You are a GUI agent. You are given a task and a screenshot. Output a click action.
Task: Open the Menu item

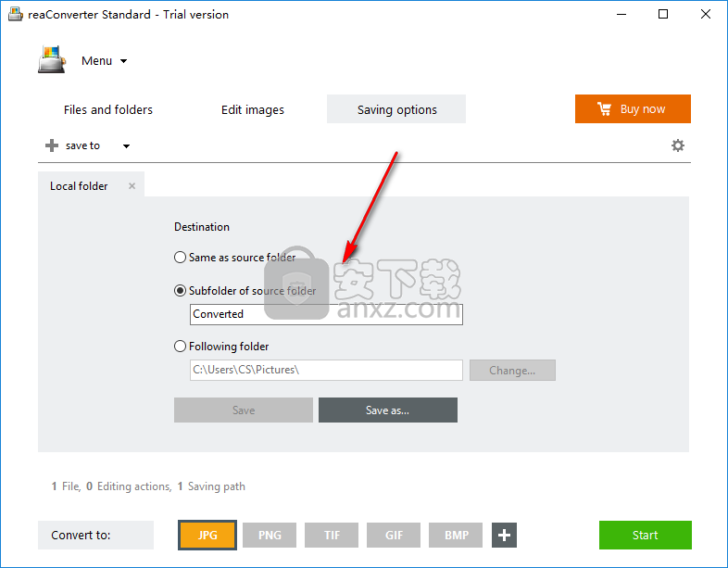click(x=96, y=61)
